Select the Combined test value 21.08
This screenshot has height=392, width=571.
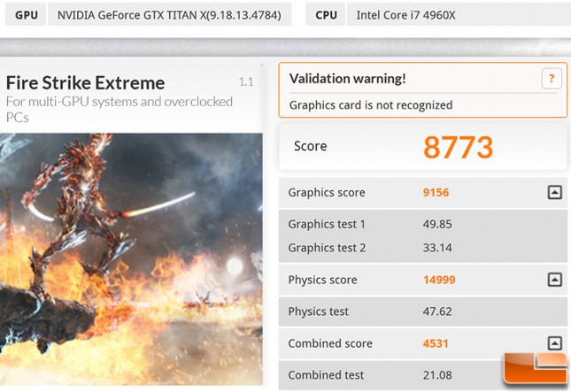[437, 375]
